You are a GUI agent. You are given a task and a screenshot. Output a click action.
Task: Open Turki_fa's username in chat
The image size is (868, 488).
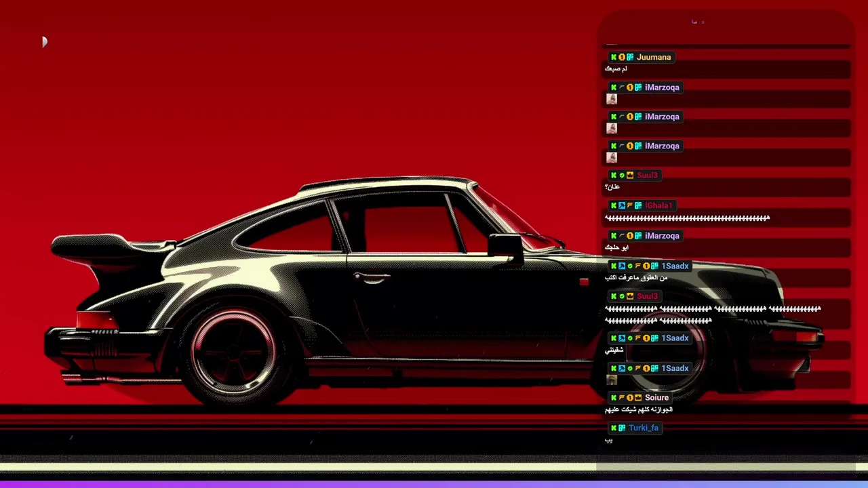click(x=644, y=428)
